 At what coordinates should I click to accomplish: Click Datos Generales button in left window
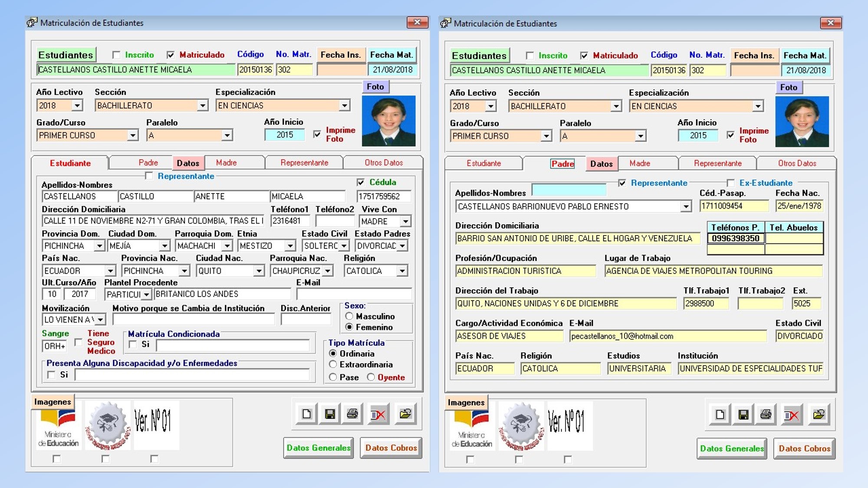[318, 448]
